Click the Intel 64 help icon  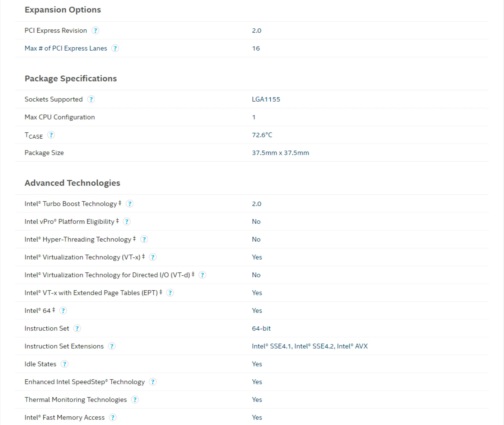pos(63,311)
